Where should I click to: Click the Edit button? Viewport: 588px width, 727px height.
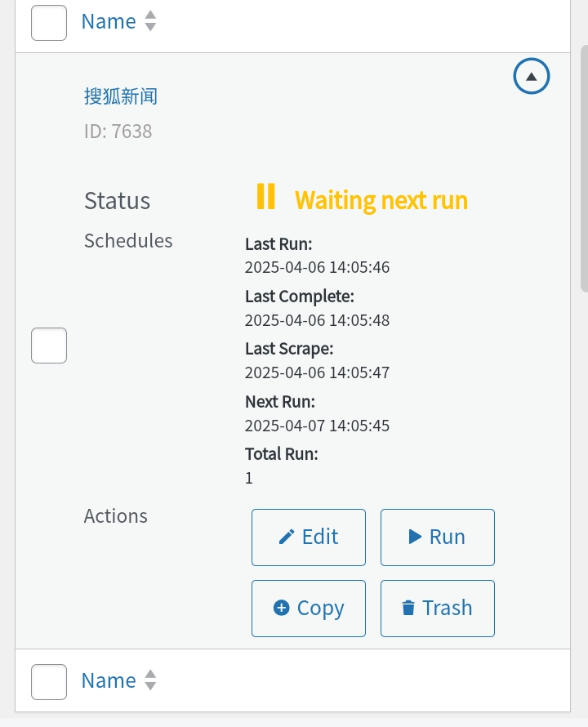tap(309, 537)
